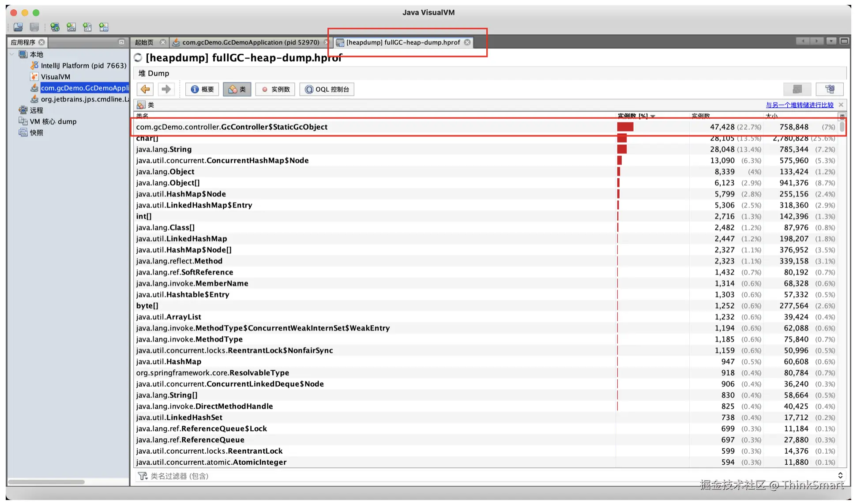The width and height of the screenshot is (857, 504).
Task: Toggle the 概要 summary view button
Action: coord(202,90)
